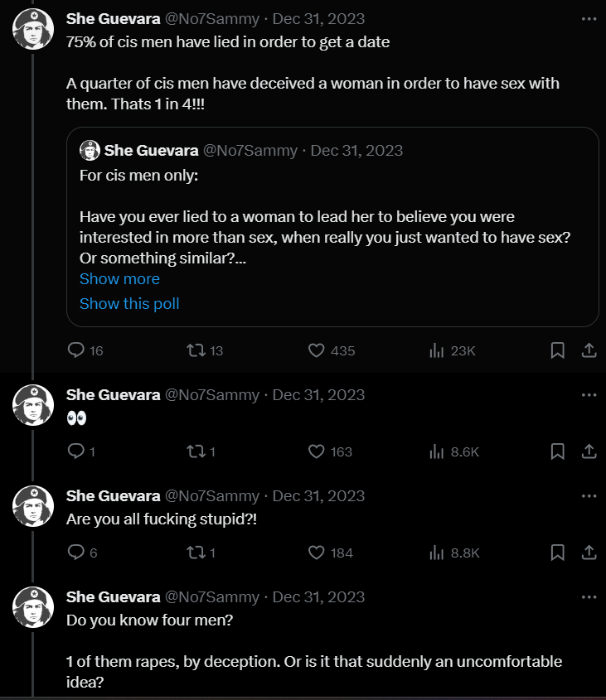
Task: Open She Guevara profile from first tweet
Action: tap(113, 18)
